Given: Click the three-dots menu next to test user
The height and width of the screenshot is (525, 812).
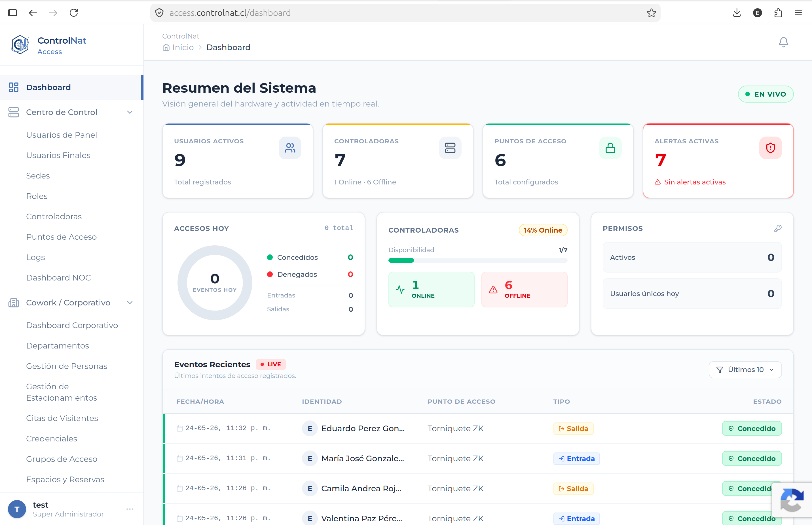Looking at the screenshot, I should pyautogui.click(x=130, y=509).
